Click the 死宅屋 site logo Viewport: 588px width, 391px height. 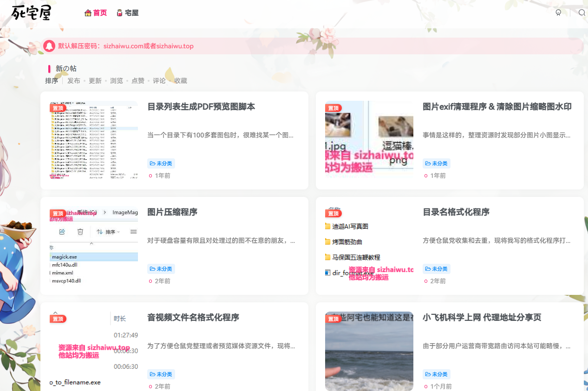click(32, 13)
